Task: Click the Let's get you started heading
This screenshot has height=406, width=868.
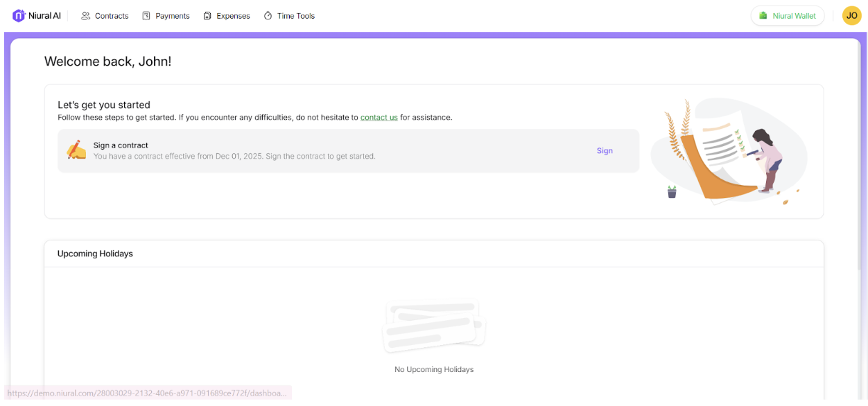Action: pyautogui.click(x=104, y=105)
